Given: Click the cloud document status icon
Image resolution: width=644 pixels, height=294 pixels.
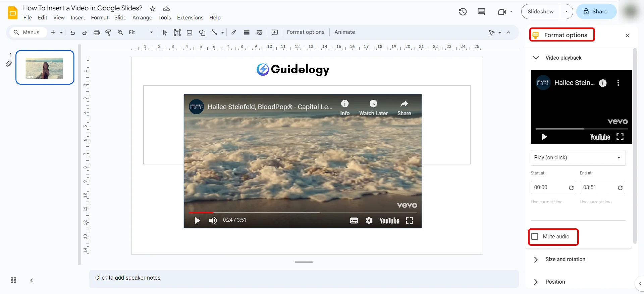Looking at the screenshot, I should click(x=166, y=9).
